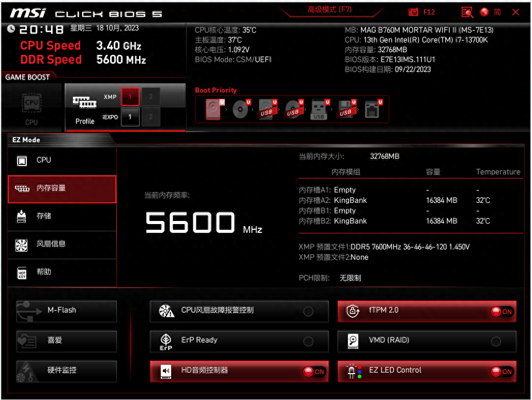The width and height of the screenshot is (532, 400).
Task: Click the XMP 预置文件2:None text
Action: 333,257
